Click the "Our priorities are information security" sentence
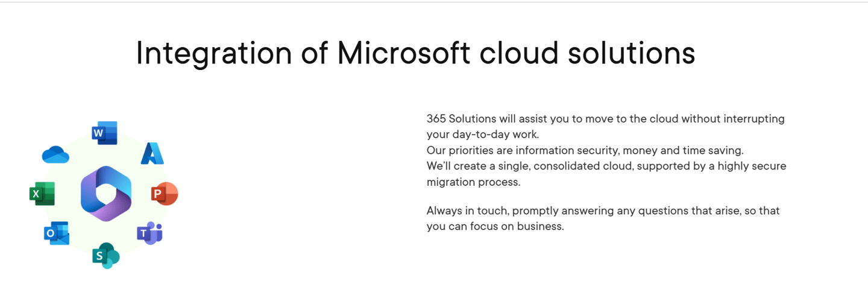 (x=585, y=150)
